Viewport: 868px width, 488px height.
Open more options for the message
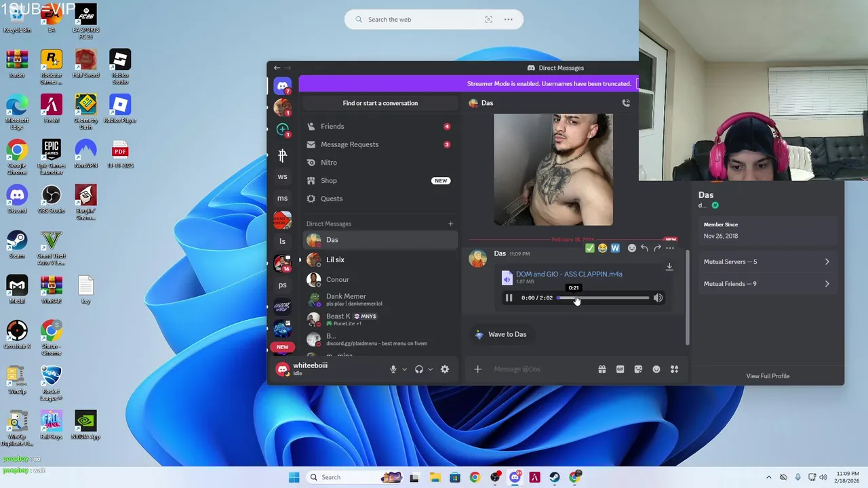(670, 248)
